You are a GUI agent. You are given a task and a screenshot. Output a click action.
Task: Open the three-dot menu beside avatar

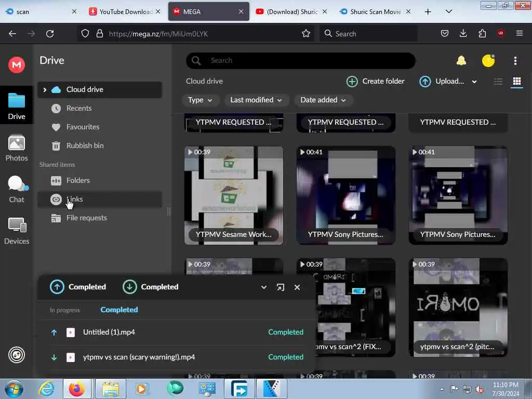[515, 61]
